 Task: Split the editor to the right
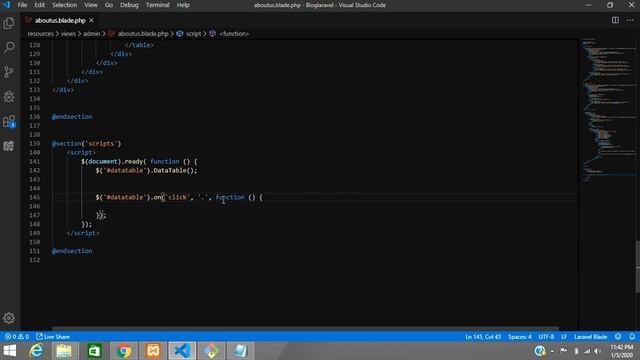[x=615, y=20]
